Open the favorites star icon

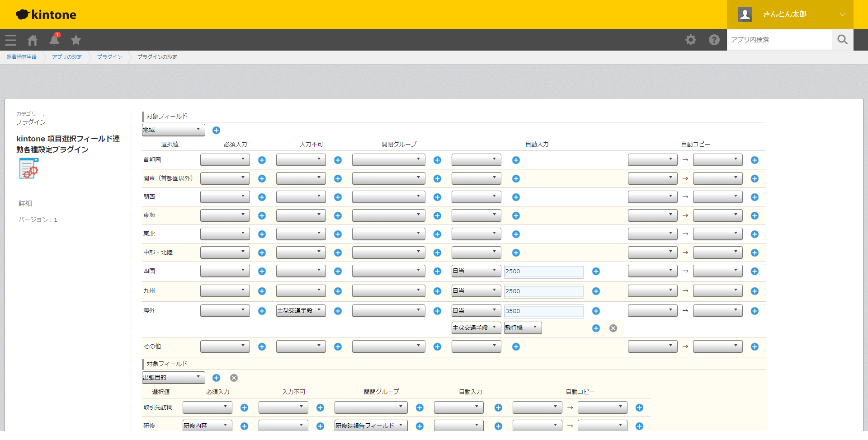(76, 40)
